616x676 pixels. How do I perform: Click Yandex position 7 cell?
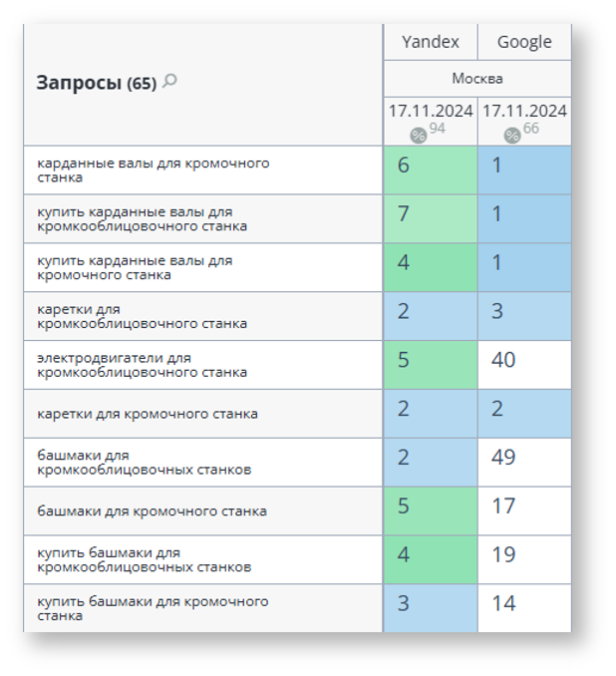[x=431, y=219]
